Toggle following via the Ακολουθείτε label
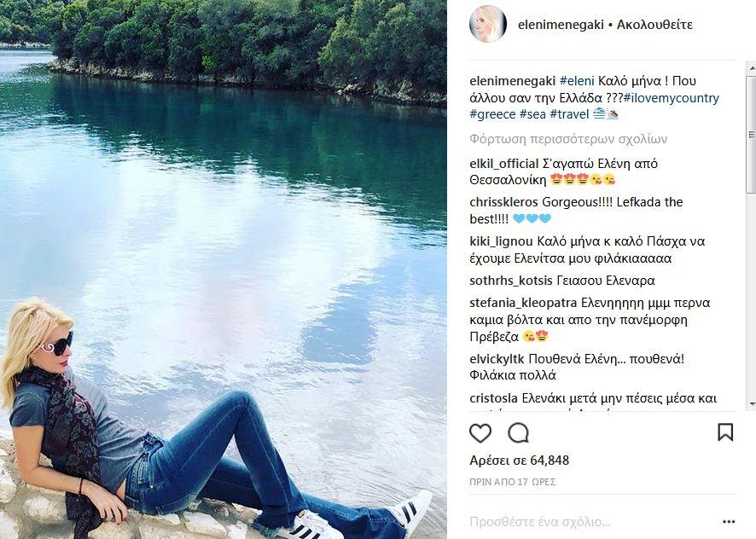The width and height of the screenshot is (756, 539). (x=654, y=25)
